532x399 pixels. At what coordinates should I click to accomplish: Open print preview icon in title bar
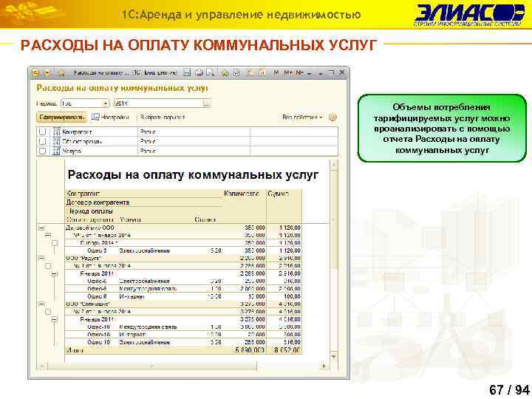211,72
